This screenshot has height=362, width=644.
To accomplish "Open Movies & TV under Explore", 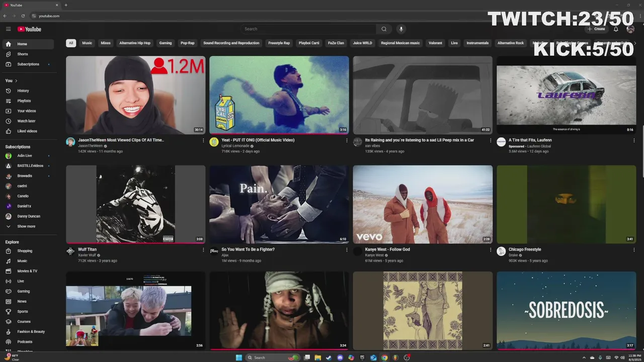I will 28,271.
